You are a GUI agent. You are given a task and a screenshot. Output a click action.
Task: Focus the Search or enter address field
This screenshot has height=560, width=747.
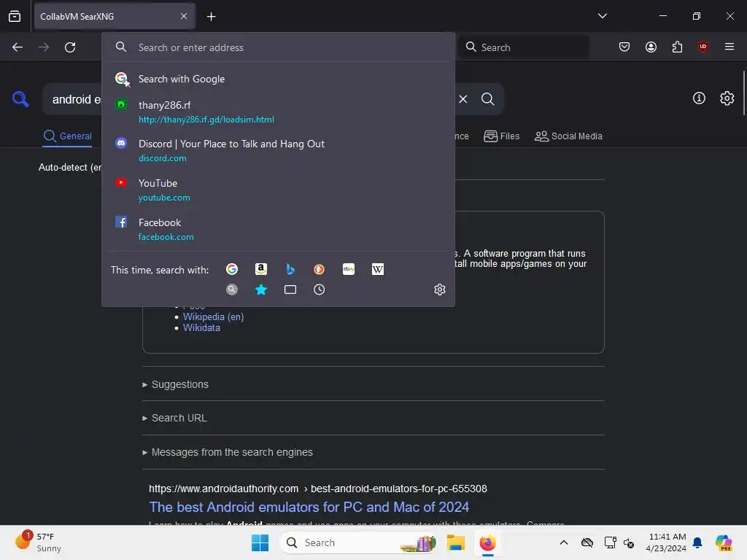click(278, 47)
